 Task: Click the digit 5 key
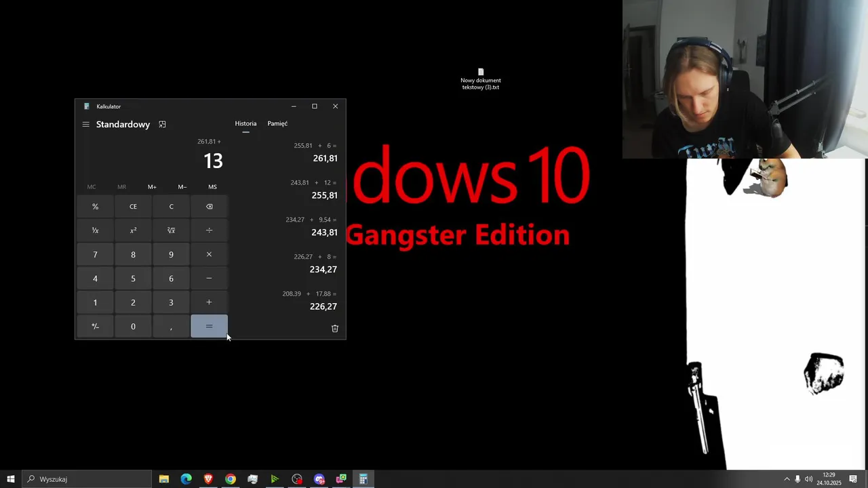(133, 279)
